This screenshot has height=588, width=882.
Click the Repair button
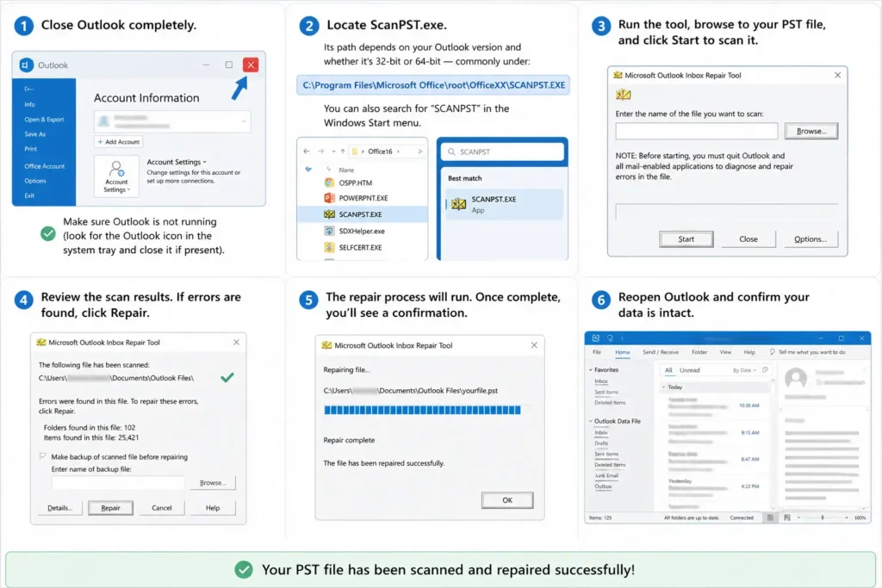point(110,508)
